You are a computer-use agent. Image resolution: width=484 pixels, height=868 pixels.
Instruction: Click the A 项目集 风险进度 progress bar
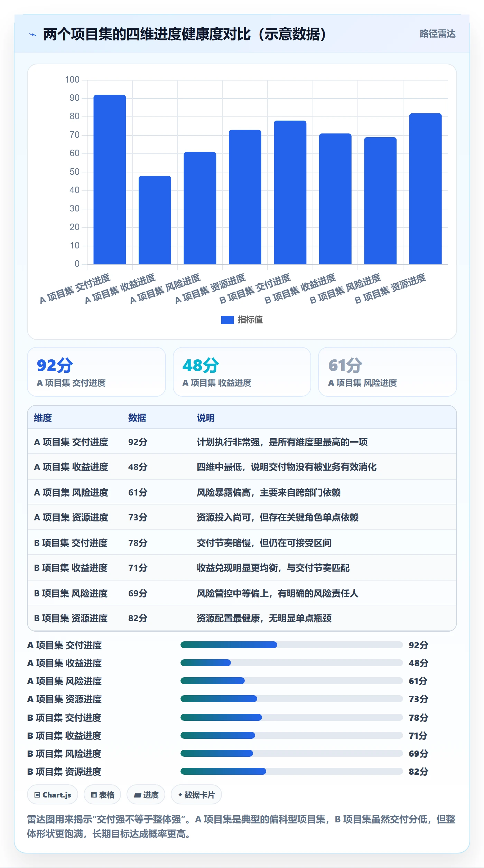292,681
